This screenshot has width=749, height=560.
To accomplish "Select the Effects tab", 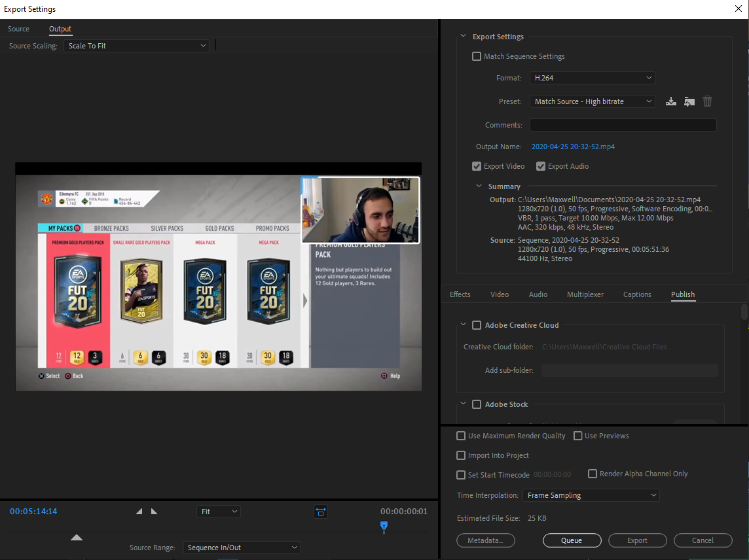I will click(460, 294).
